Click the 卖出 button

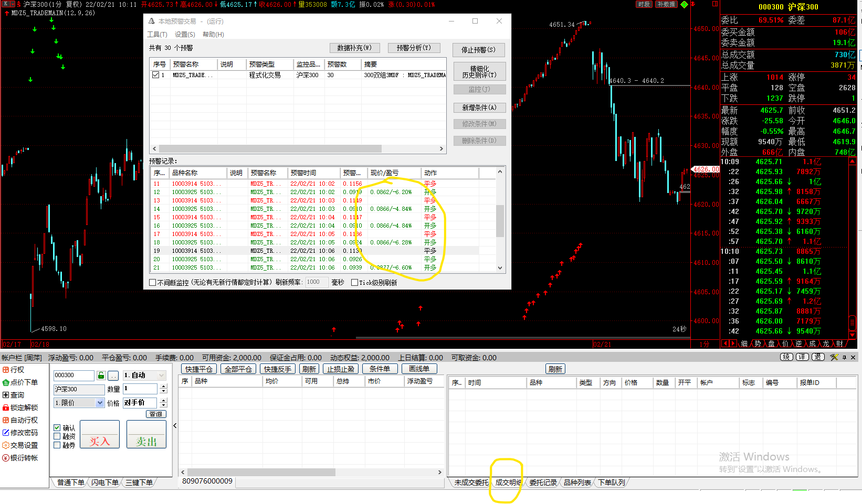(x=146, y=435)
